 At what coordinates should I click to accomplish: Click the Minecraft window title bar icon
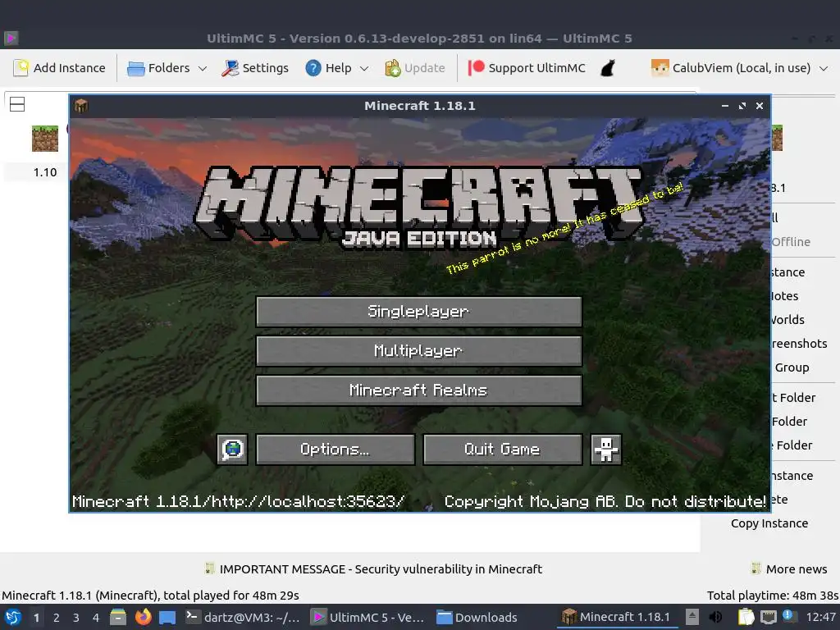(x=81, y=106)
